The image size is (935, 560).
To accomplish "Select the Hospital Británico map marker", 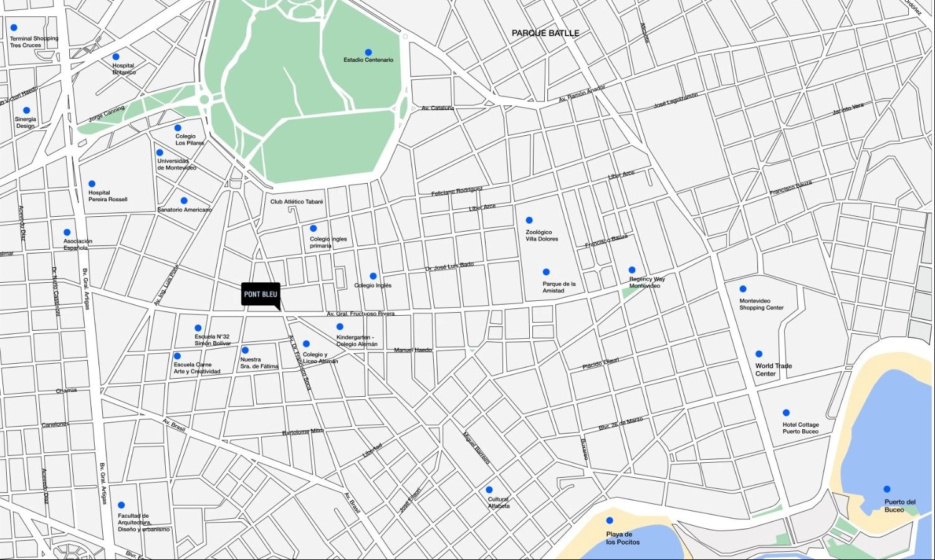I will (116, 57).
